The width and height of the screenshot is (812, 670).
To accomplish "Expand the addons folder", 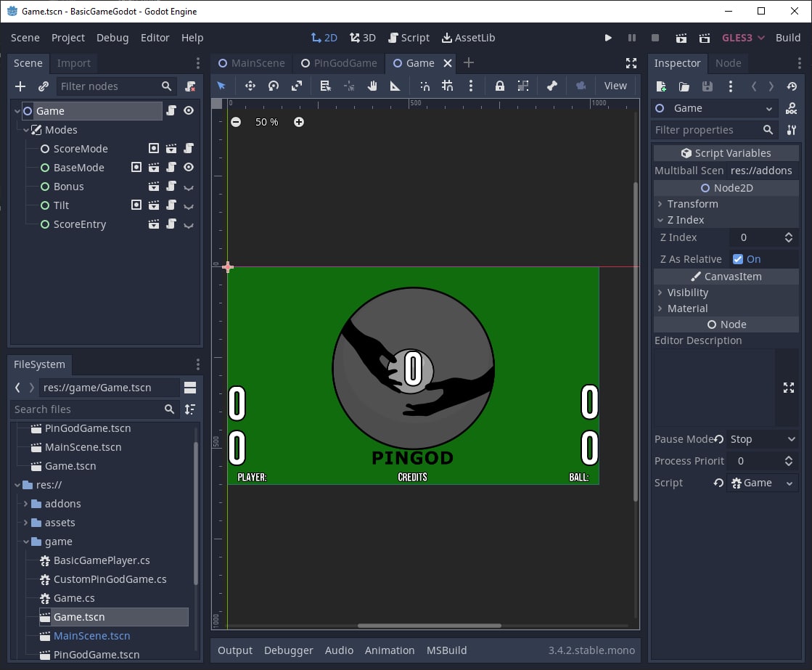I will tap(26, 504).
